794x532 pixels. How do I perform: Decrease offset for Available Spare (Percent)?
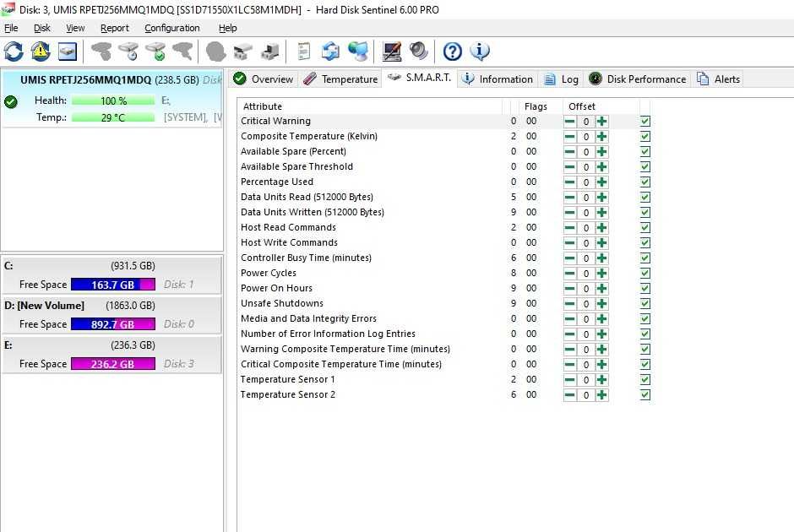point(569,152)
